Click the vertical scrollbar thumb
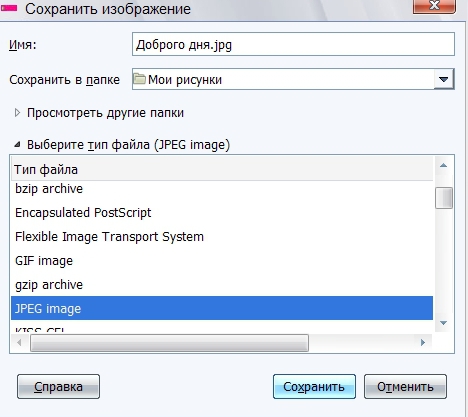 click(x=444, y=198)
